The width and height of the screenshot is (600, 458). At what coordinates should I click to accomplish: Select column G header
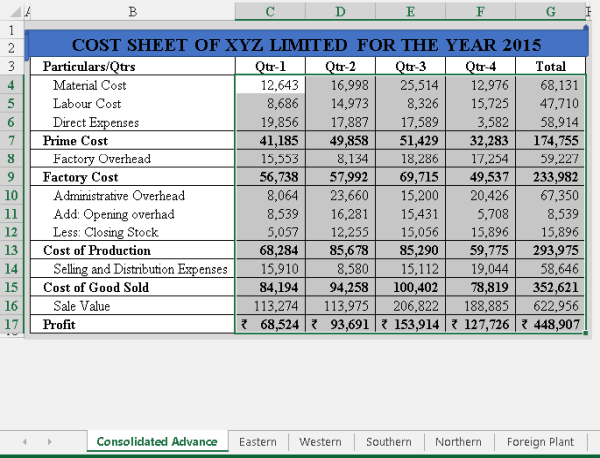[550, 11]
